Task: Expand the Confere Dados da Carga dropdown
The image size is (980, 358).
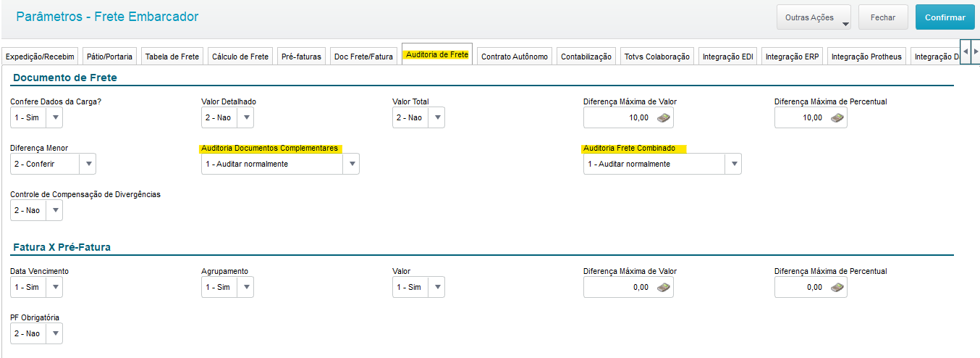Action: [54, 117]
